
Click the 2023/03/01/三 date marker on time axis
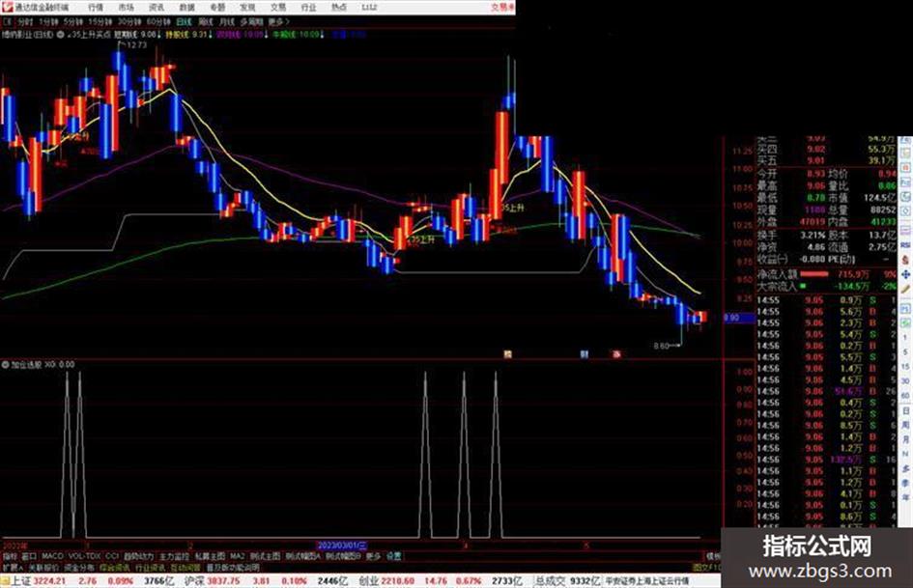[x=342, y=546]
